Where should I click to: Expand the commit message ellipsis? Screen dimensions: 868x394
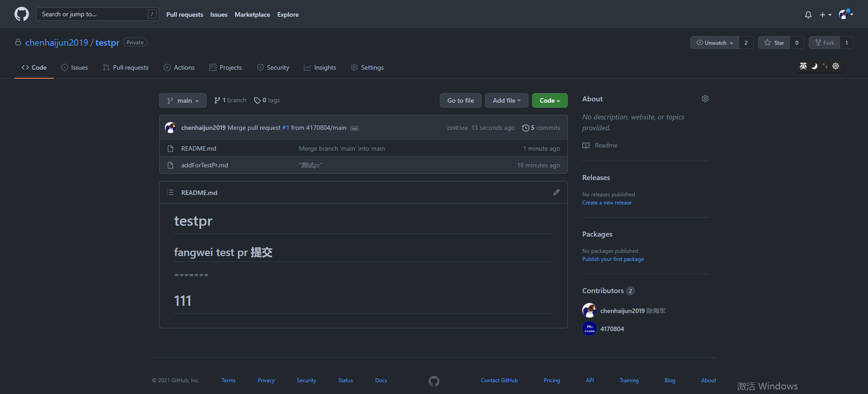(x=354, y=128)
